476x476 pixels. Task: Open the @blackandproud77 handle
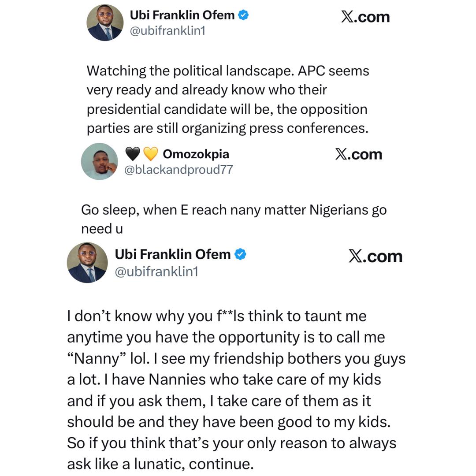(x=178, y=170)
